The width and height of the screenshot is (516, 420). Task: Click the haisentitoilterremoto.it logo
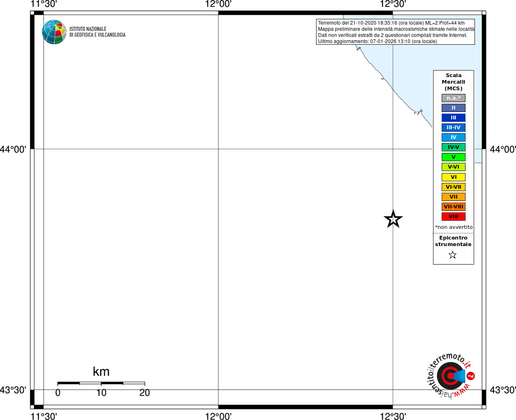coord(450,375)
